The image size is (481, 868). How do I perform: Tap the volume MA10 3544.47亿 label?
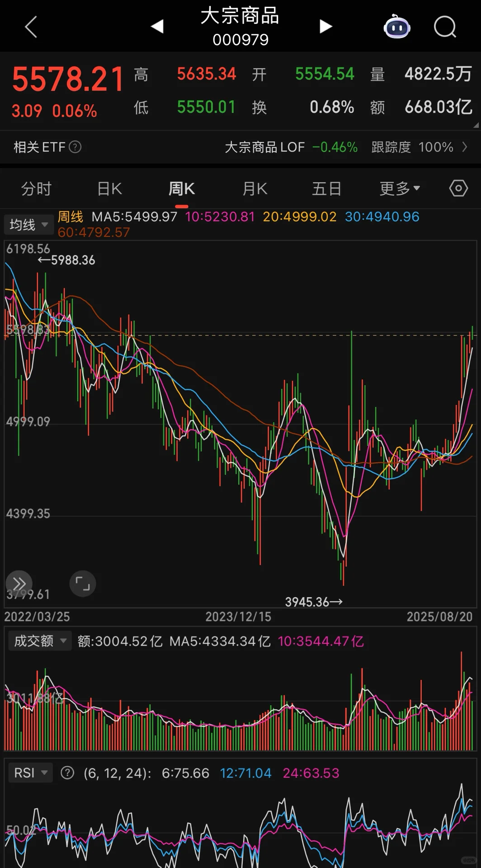[321, 641]
